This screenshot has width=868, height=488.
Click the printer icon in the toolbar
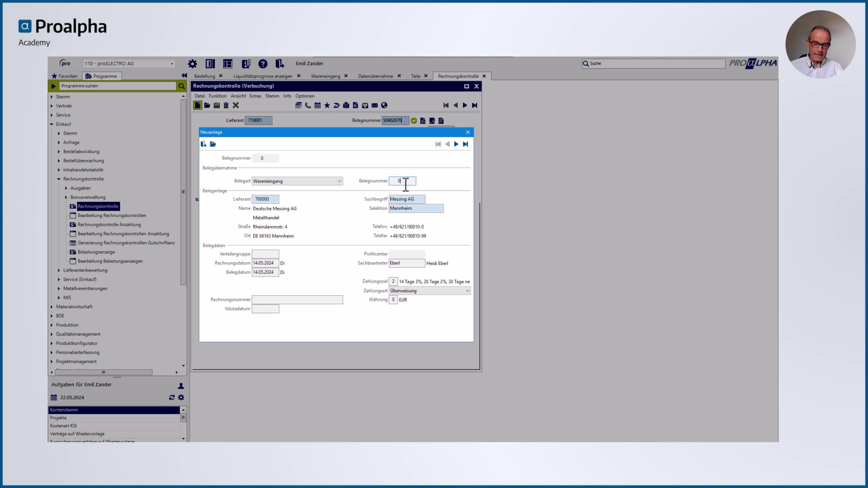[x=346, y=106]
